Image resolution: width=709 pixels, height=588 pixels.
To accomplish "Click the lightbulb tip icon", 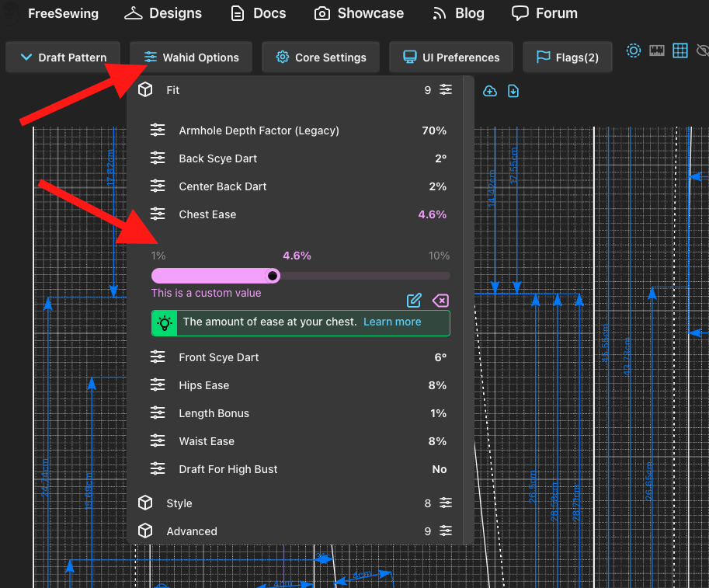I will (x=165, y=323).
